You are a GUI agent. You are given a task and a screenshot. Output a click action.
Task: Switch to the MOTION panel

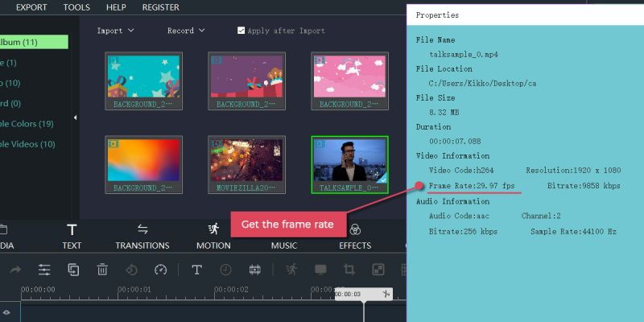coord(213,236)
